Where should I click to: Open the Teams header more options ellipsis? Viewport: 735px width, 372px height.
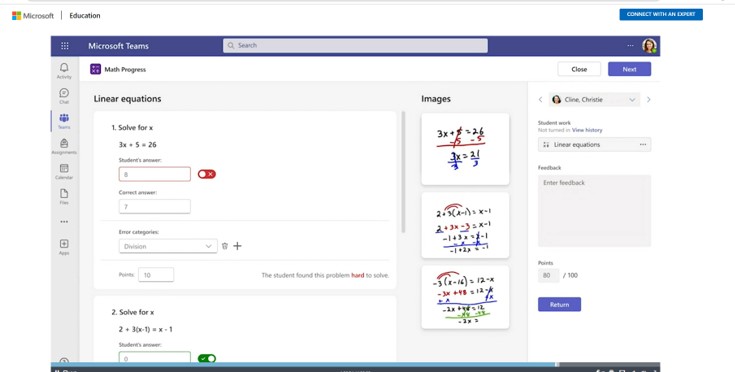click(x=630, y=45)
